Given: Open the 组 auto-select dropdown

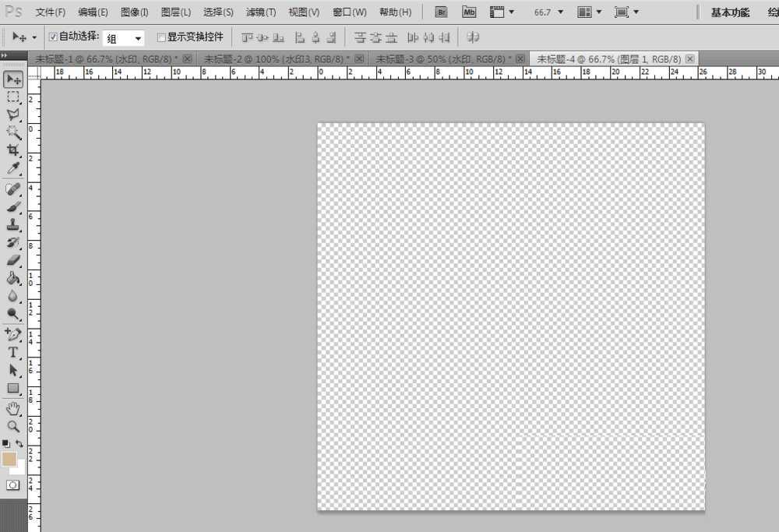Looking at the screenshot, I should coord(124,37).
